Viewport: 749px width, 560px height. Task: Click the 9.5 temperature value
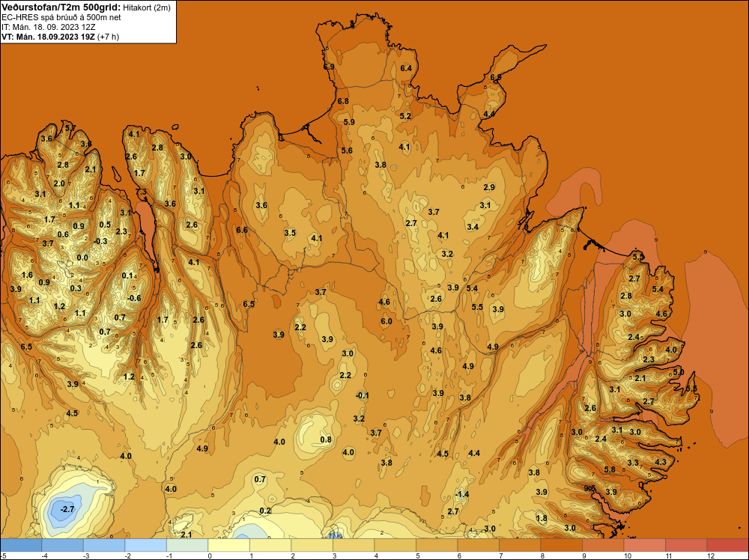pos(589,488)
